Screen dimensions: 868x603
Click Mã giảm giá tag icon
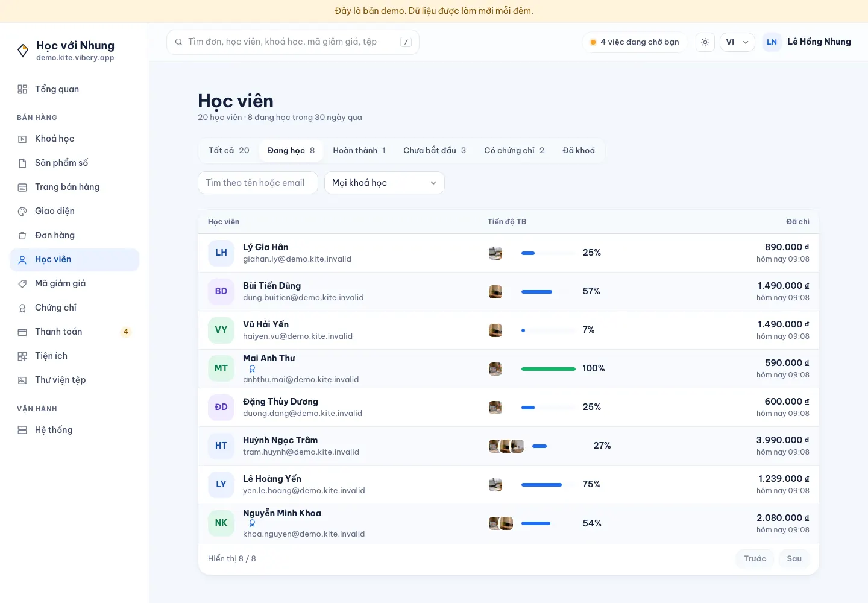click(22, 283)
